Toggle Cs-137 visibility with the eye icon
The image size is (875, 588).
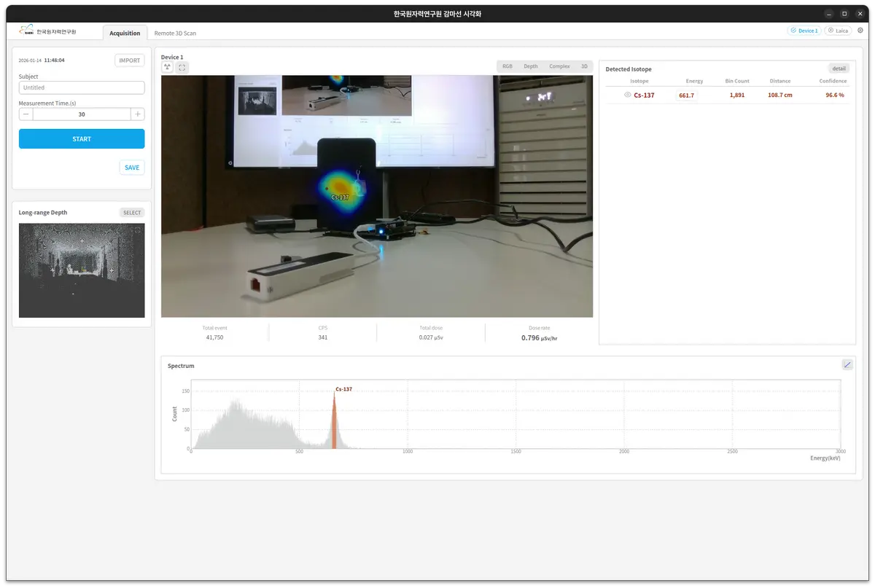click(x=627, y=95)
